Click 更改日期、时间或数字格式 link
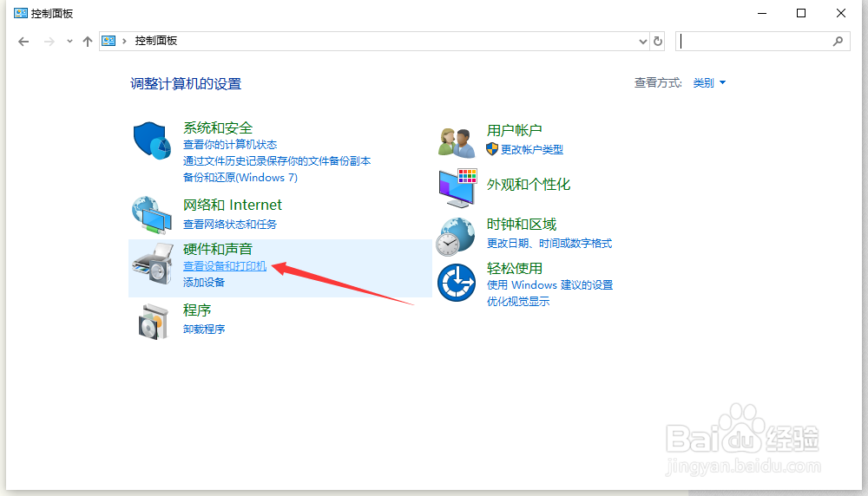 549,244
